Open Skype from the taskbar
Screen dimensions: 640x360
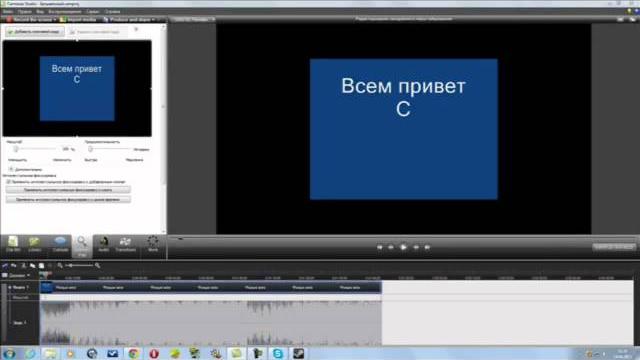(x=278, y=353)
